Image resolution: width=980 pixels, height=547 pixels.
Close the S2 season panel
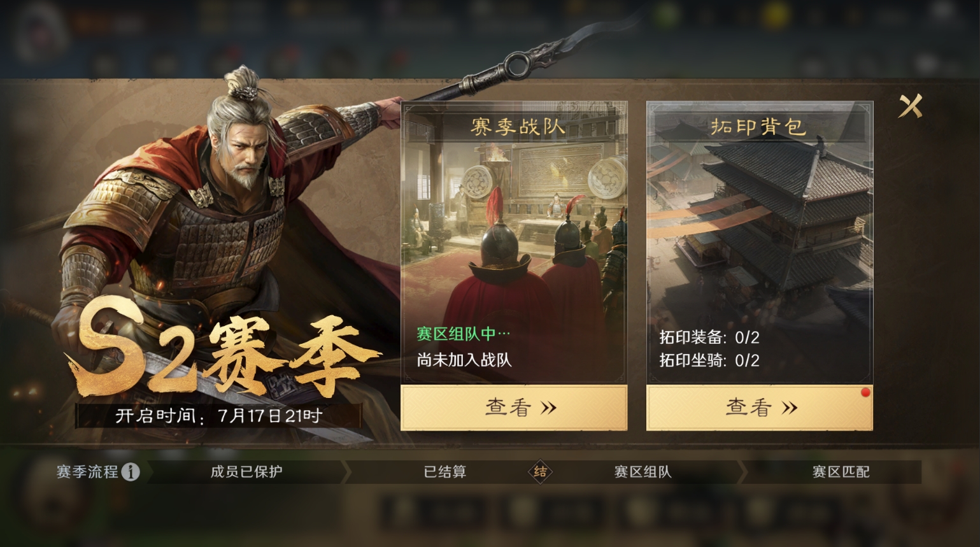click(x=910, y=106)
